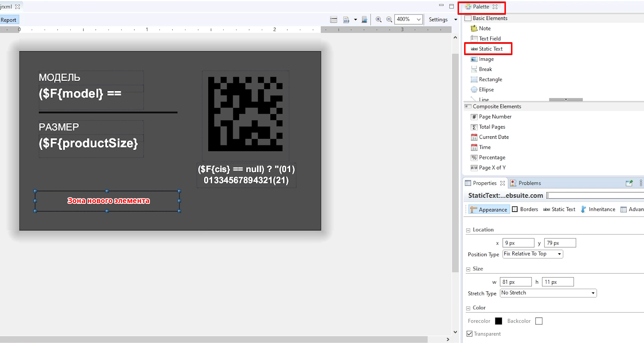Click the Properties pin/export icon

(x=629, y=183)
